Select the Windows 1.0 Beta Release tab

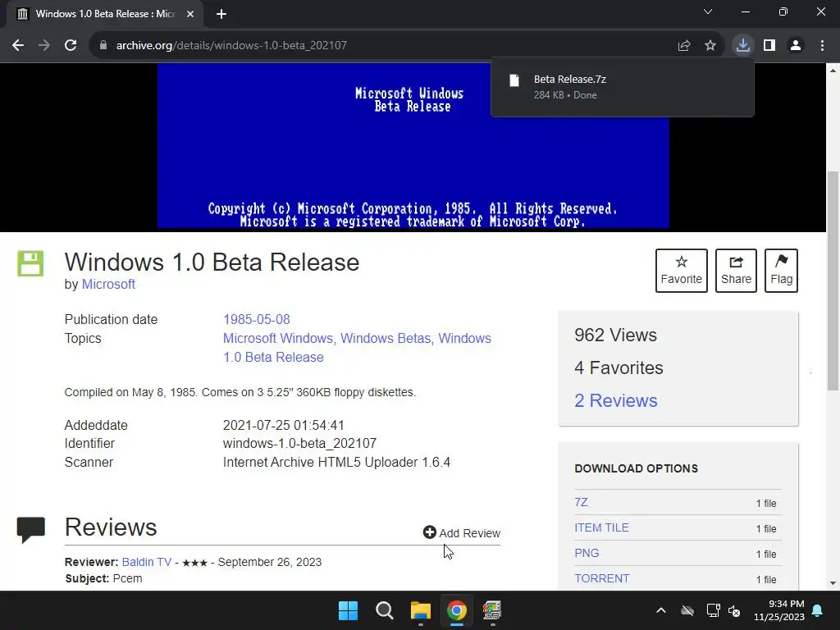[x=105, y=14]
